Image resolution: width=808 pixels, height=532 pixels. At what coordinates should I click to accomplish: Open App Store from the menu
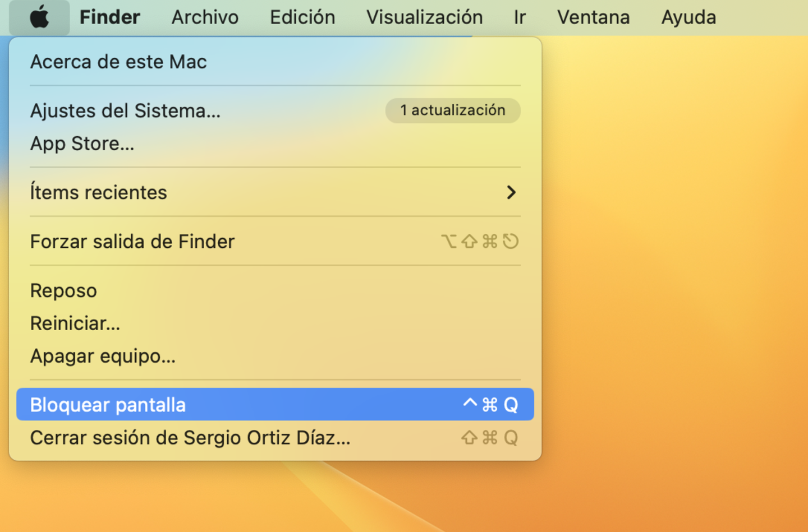(x=275, y=144)
